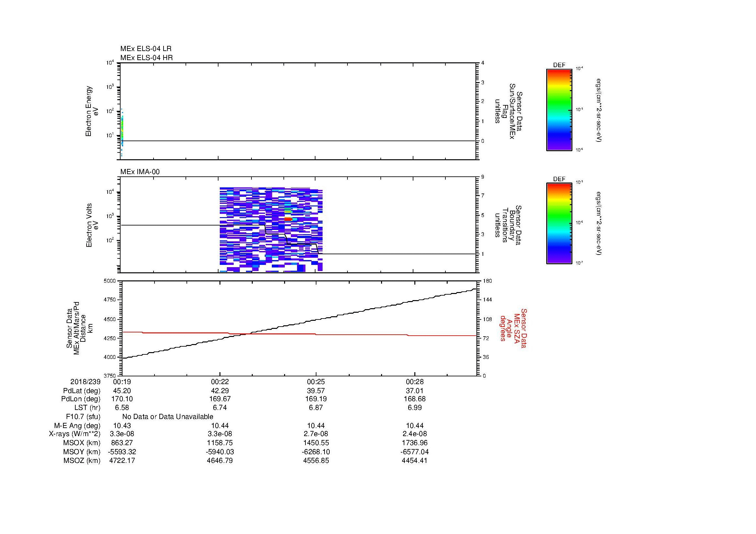Click the 'M-E Ang (deg)' row label
This screenshot has width=756, height=534.
(x=77, y=426)
